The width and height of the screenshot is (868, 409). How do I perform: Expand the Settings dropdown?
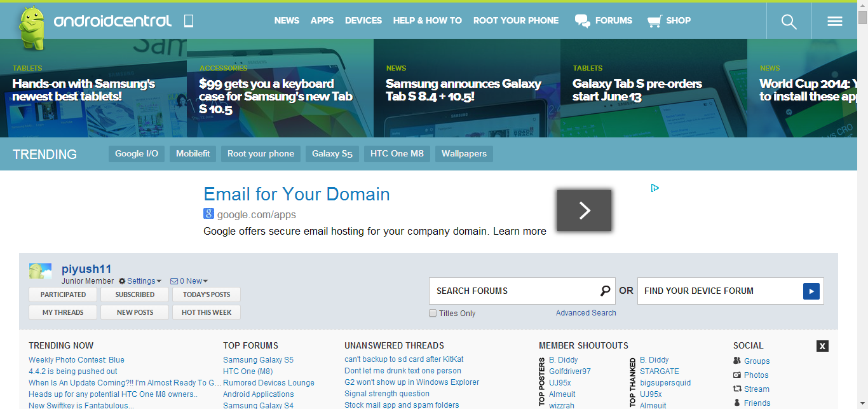(x=140, y=281)
